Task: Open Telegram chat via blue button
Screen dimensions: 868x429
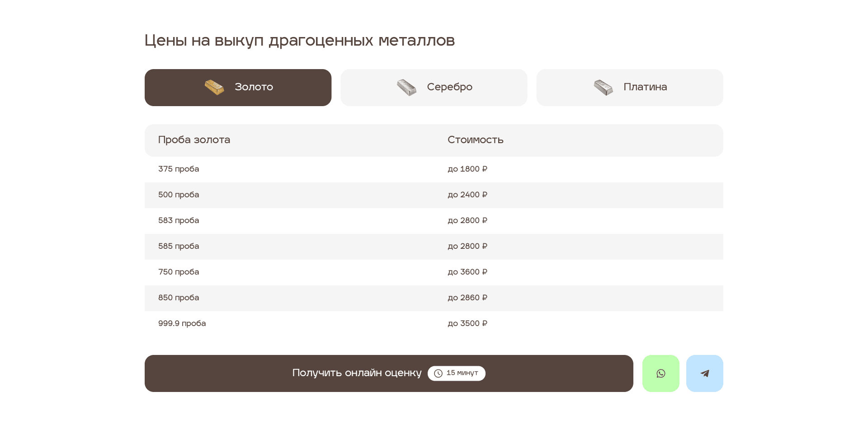Action: tap(704, 373)
